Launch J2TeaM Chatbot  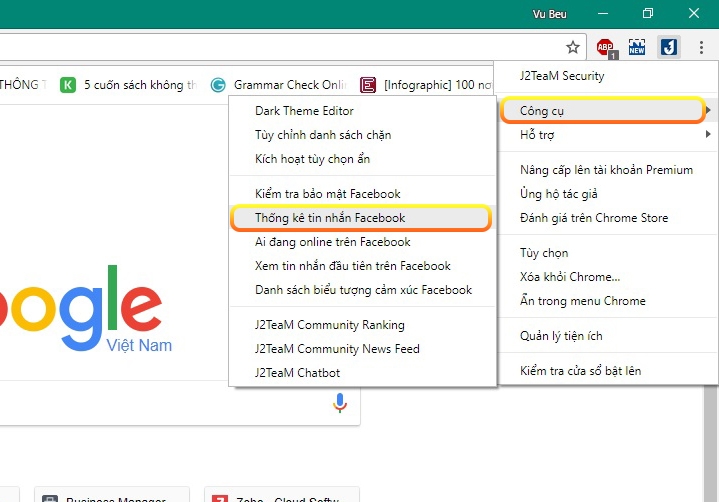[x=297, y=373]
